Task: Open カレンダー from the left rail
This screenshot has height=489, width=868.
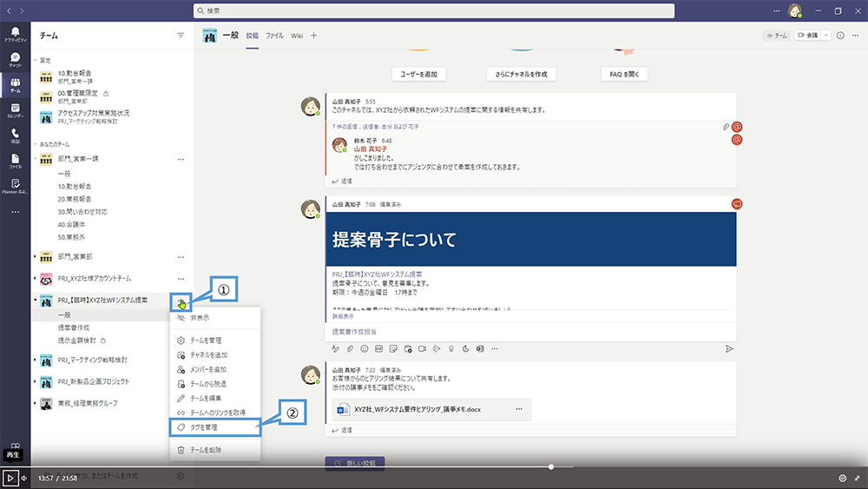Action: (15, 111)
